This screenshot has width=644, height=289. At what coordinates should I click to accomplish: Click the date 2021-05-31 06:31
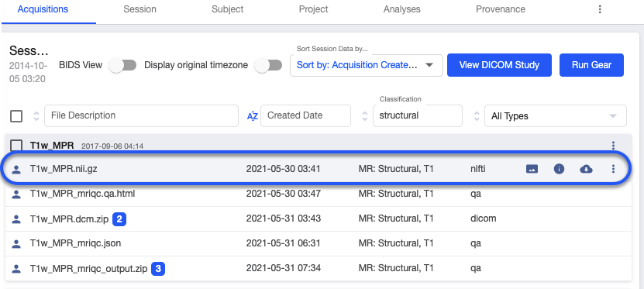[x=284, y=243]
